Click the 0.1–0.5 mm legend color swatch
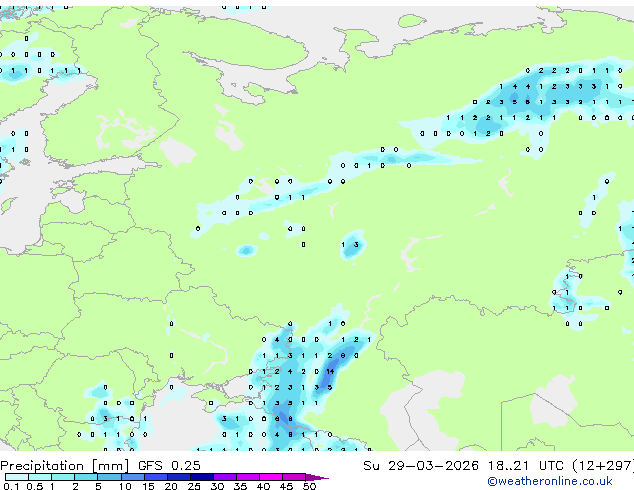 pos(17,477)
